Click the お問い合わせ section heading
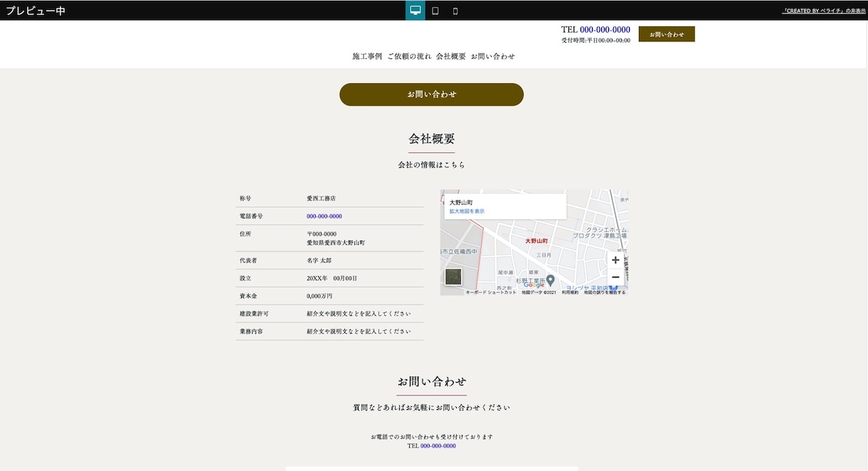 (x=432, y=381)
